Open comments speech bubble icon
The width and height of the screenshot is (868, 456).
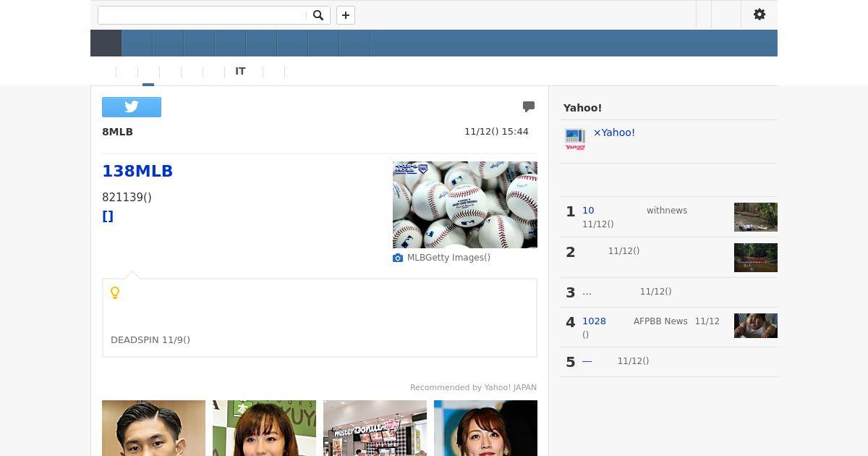(x=529, y=106)
